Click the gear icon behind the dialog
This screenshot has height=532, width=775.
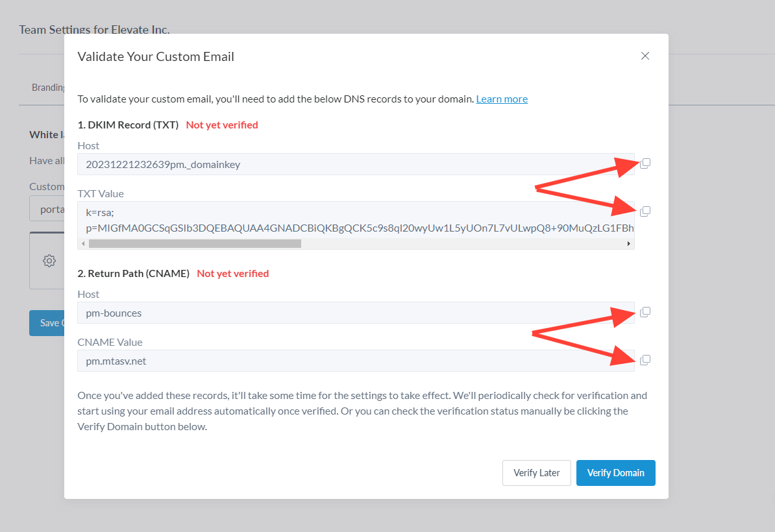point(49,261)
